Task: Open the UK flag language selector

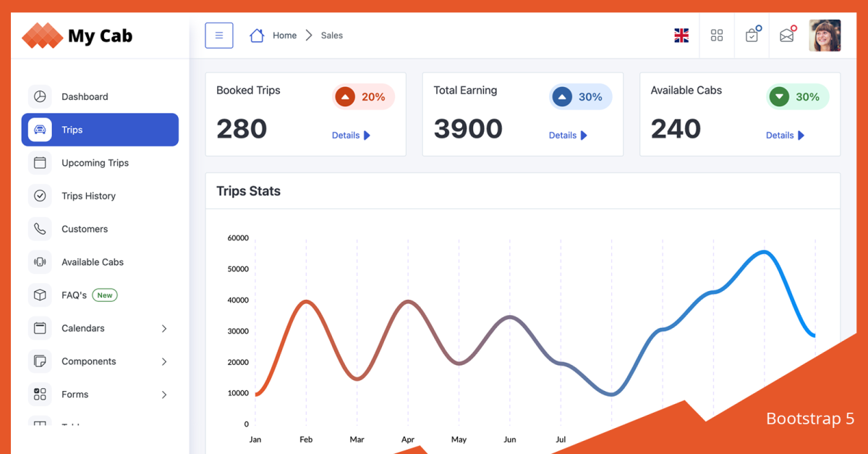Action: [681, 35]
